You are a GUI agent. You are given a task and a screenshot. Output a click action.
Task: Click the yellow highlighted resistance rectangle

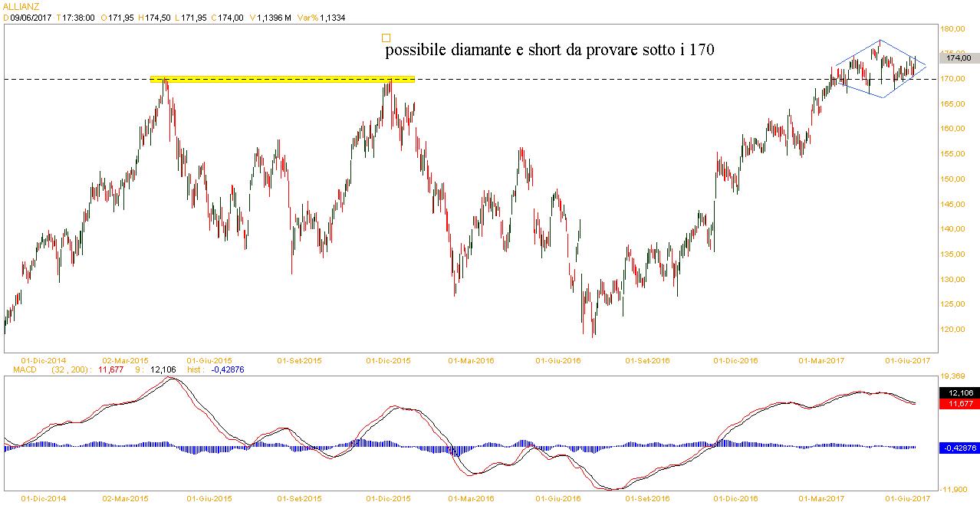pyautogui.click(x=281, y=79)
